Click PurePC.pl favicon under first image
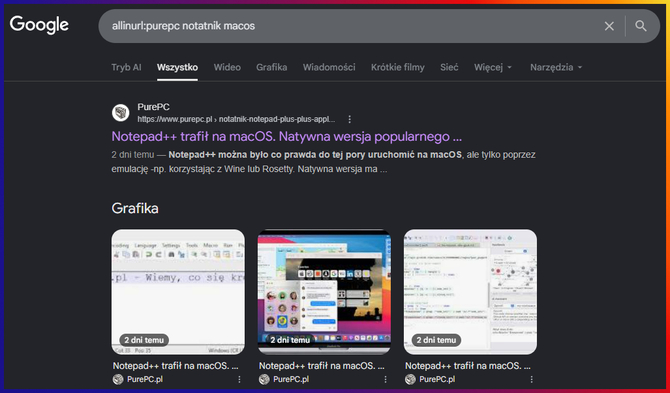 [118, 379]
